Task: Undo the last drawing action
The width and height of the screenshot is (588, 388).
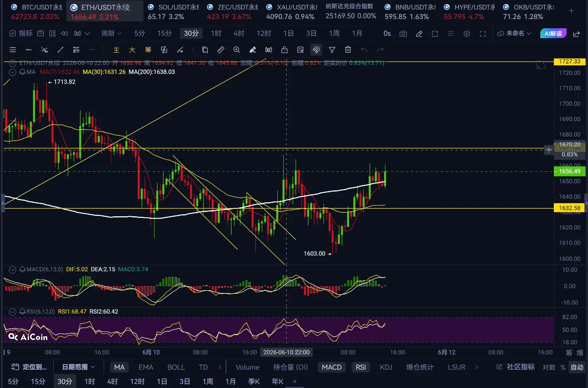Action: [x=364, y=50]
